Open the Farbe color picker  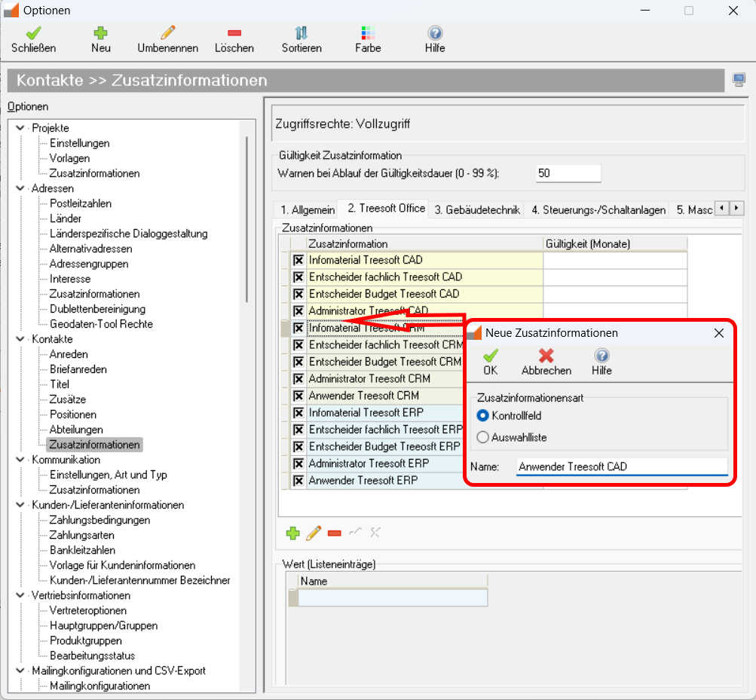(x=368, y=34)
